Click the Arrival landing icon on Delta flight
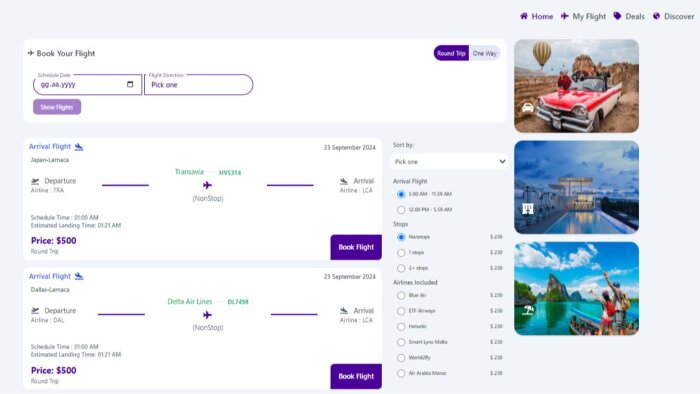This screenshot has height=394, width=700. pos(344,311)
